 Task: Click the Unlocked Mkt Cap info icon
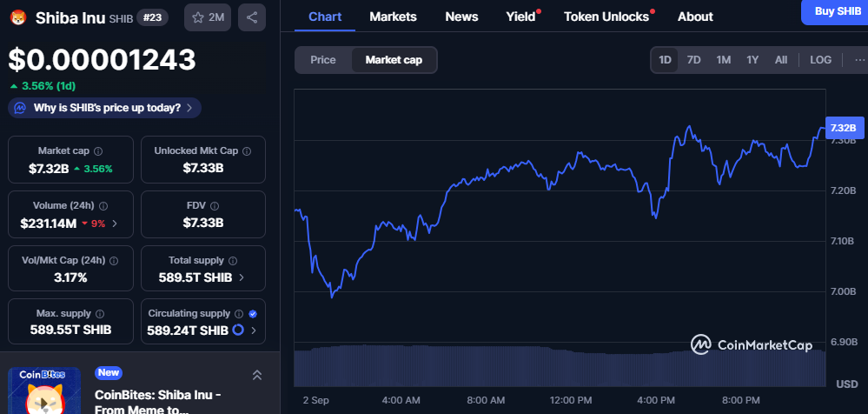[x=247, y=151]
